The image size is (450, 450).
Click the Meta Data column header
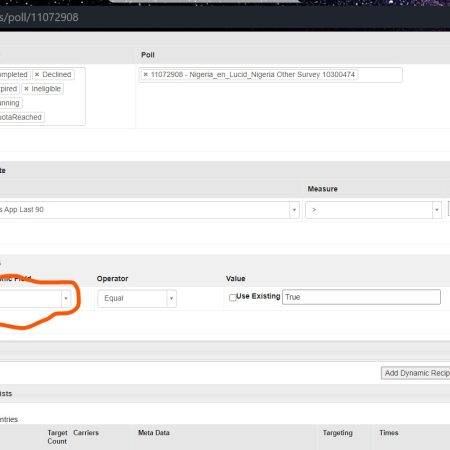[154, 433]
